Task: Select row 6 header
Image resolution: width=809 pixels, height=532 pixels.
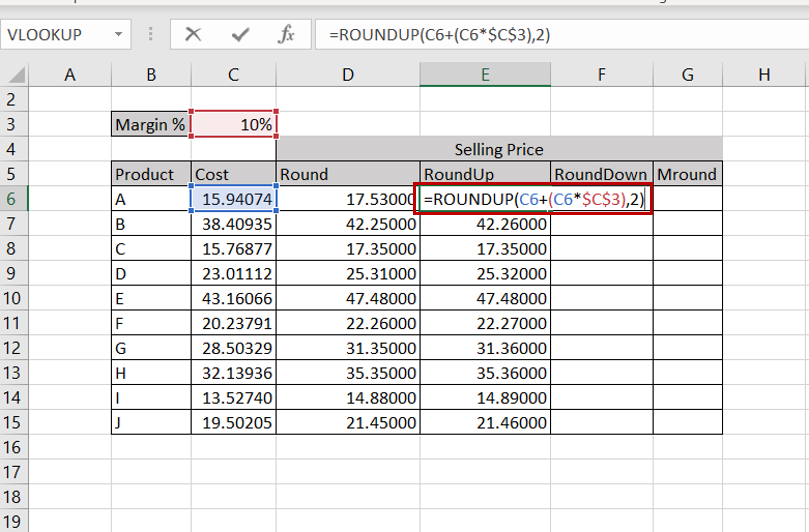Action: coord(14,198)
